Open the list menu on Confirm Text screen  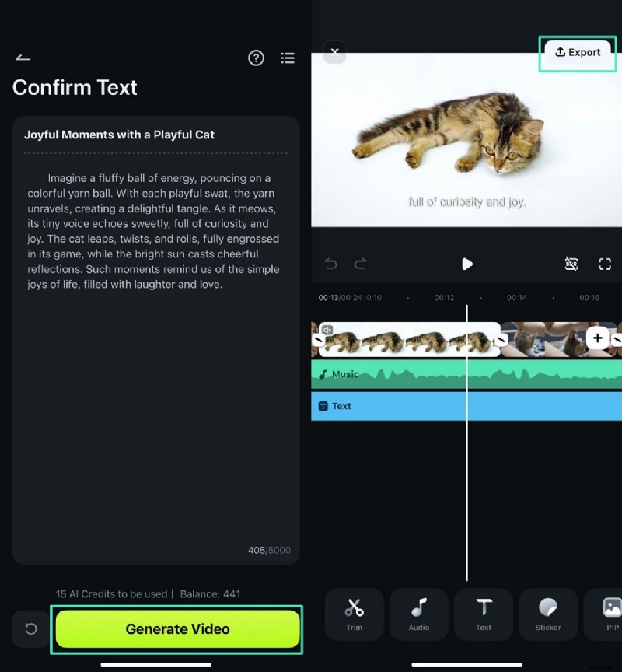click(288, 58)
